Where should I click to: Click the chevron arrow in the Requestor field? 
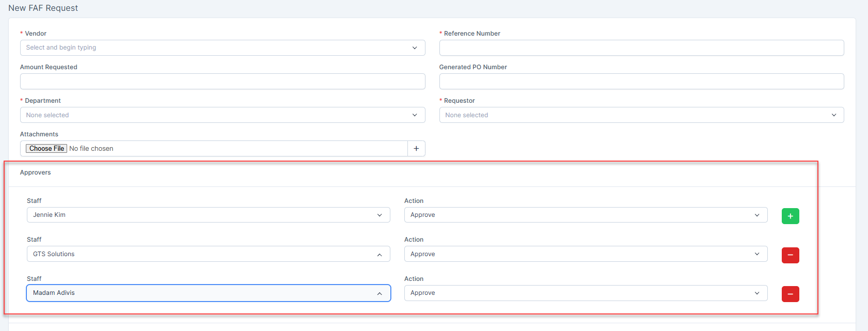(834, 115)
